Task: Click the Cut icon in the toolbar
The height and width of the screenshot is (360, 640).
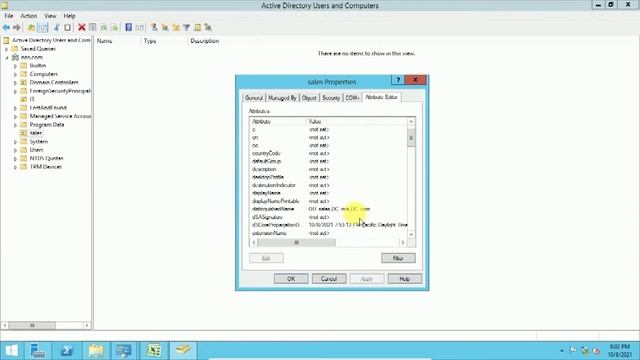Action: click(56, 27)
